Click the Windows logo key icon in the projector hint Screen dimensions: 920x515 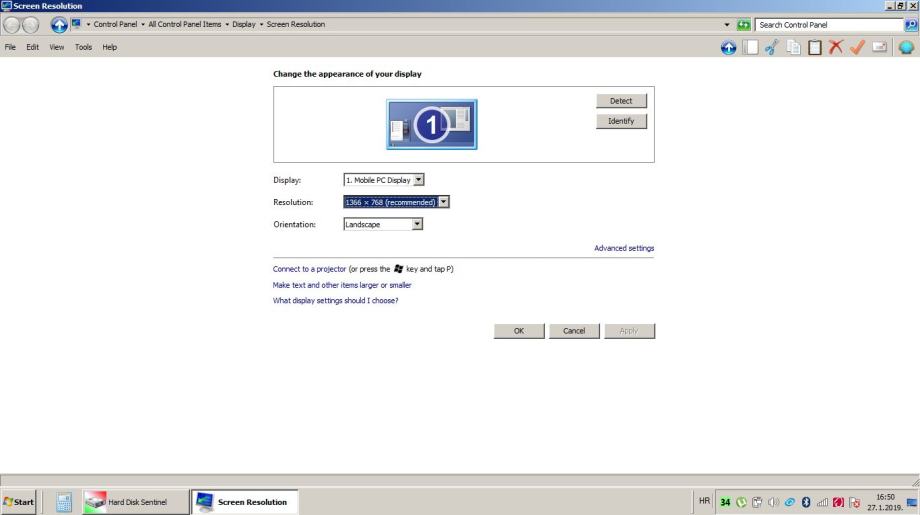click(x=398, y=269)
